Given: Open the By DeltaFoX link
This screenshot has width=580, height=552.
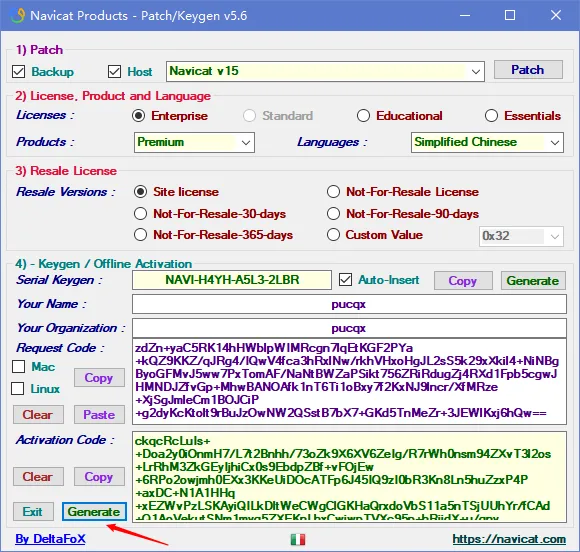Looking at the screenshot, I should pyautogui.click(x=50, y=539).
